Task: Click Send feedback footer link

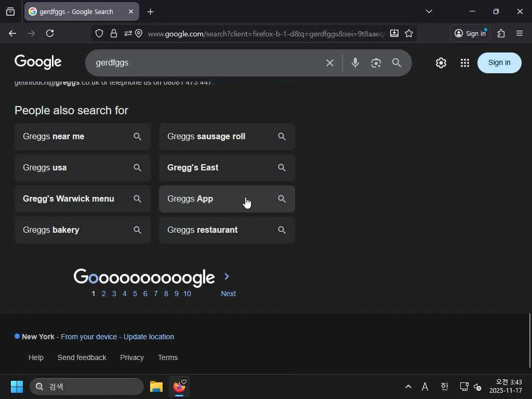Action: click(82, 357)
